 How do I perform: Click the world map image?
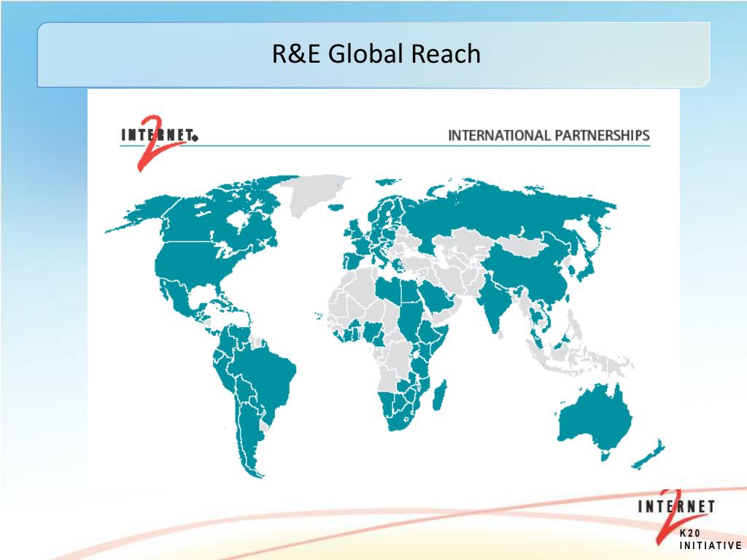384,326
